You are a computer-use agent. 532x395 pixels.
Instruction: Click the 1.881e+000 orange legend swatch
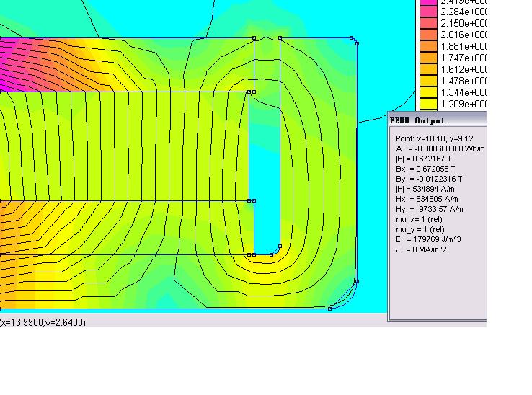tap(428, 46)
